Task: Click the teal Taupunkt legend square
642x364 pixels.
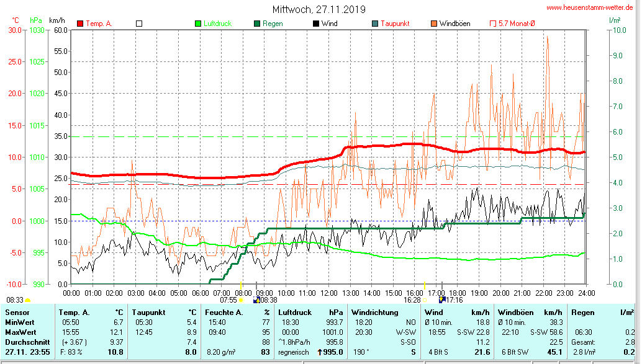Action: 375,24
